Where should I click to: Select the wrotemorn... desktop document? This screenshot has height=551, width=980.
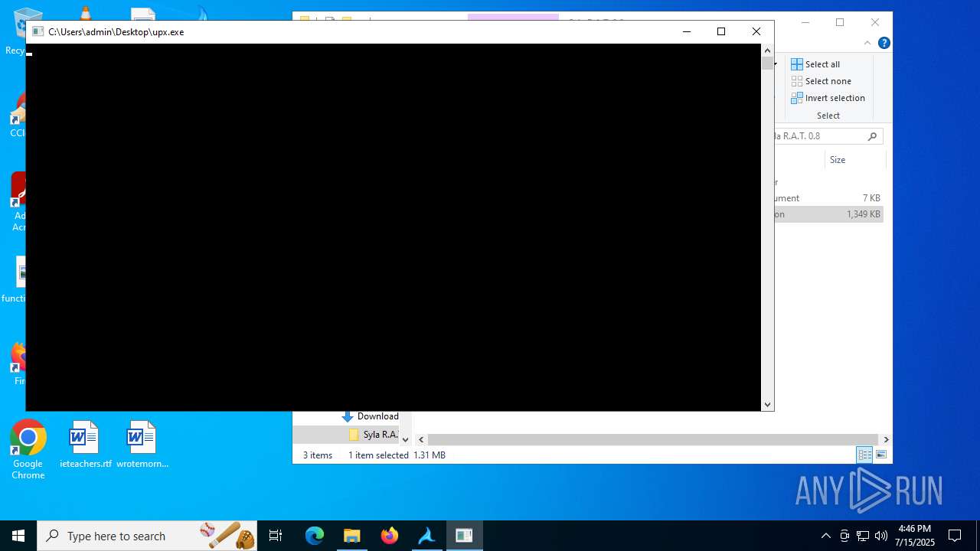(142, 445)
